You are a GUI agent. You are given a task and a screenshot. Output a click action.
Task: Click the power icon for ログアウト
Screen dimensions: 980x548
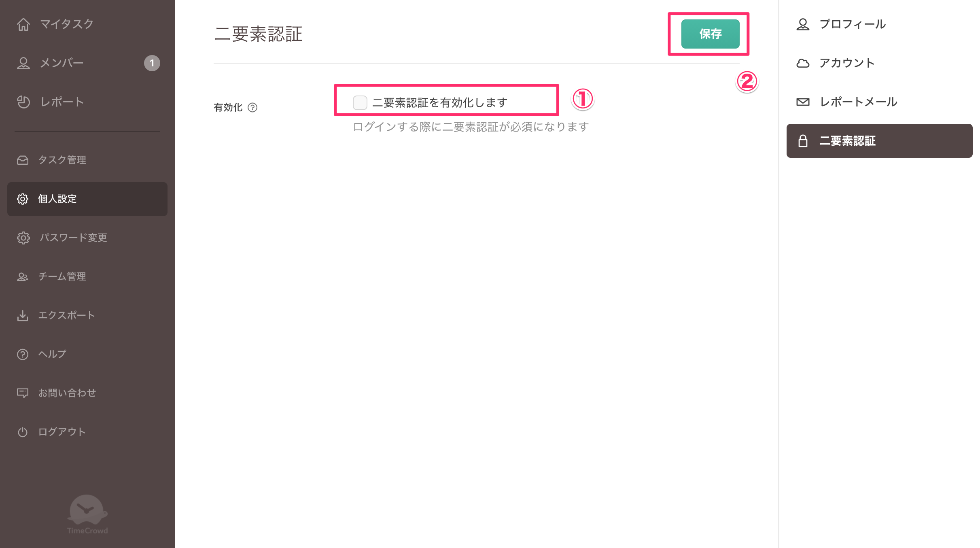tap(23, 432)
